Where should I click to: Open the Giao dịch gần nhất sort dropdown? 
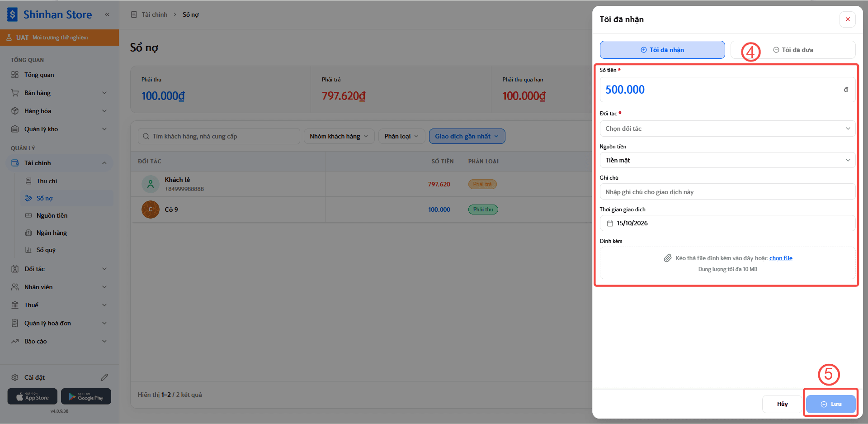[x=467, y=136]
